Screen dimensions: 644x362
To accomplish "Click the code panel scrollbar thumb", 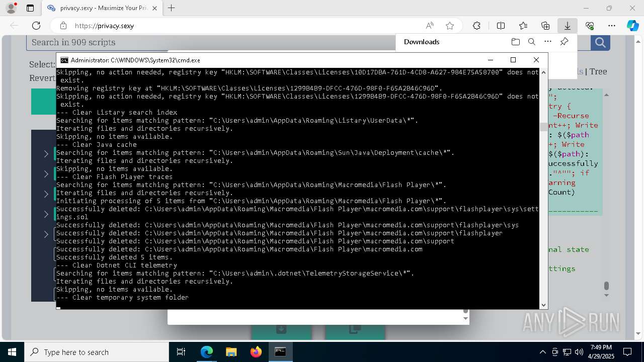I will coord(606,286).
